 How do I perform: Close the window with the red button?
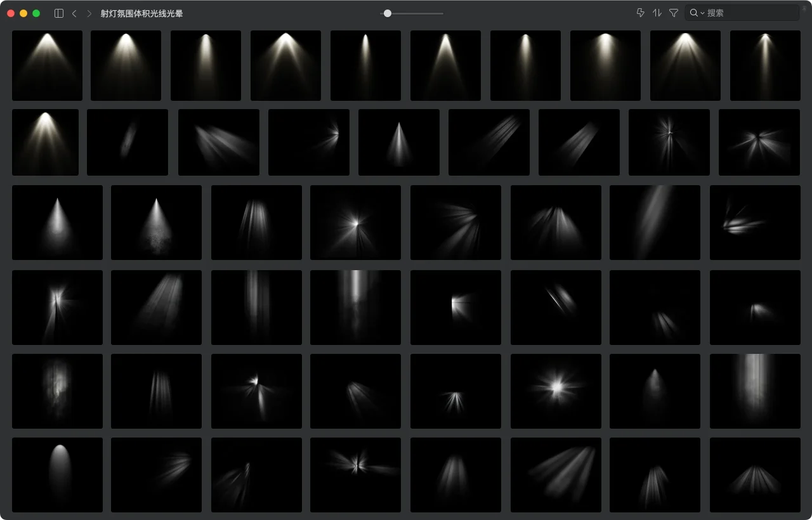[11, 13]
